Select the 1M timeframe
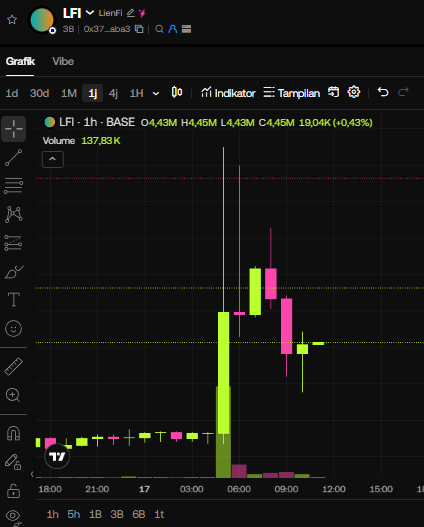This screenshot has width=424, height=527. (x=69, y=93)
